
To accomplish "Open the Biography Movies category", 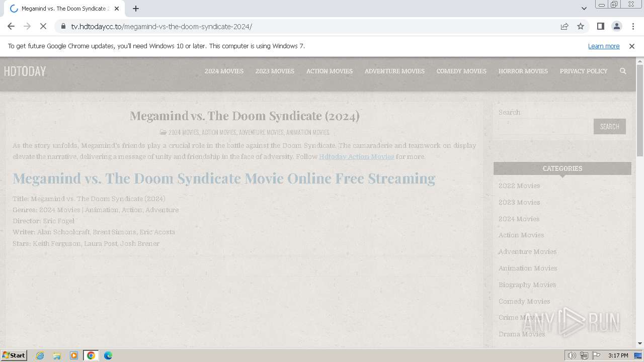I will tap(527, 285).
